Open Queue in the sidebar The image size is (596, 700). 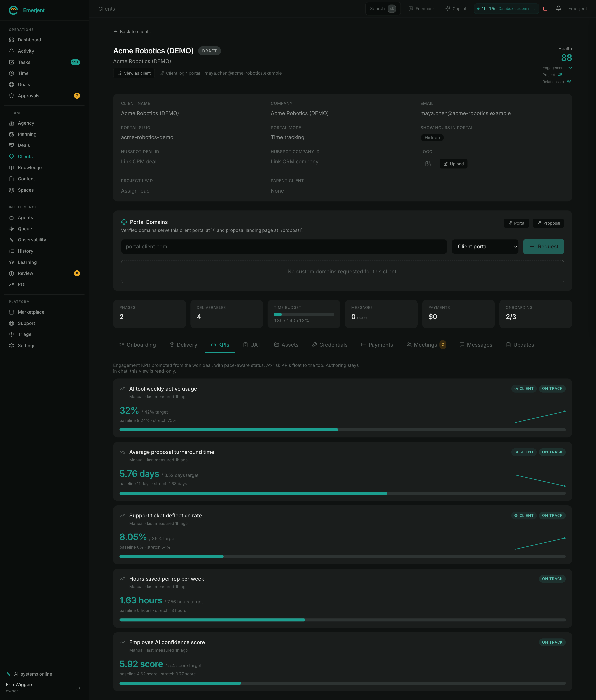click(x=44, y=229)
